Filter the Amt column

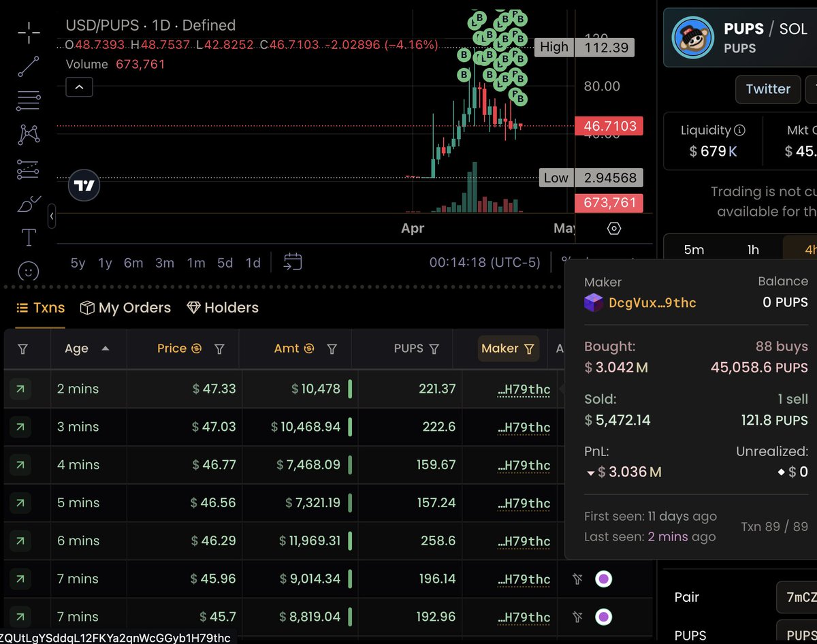332,349
